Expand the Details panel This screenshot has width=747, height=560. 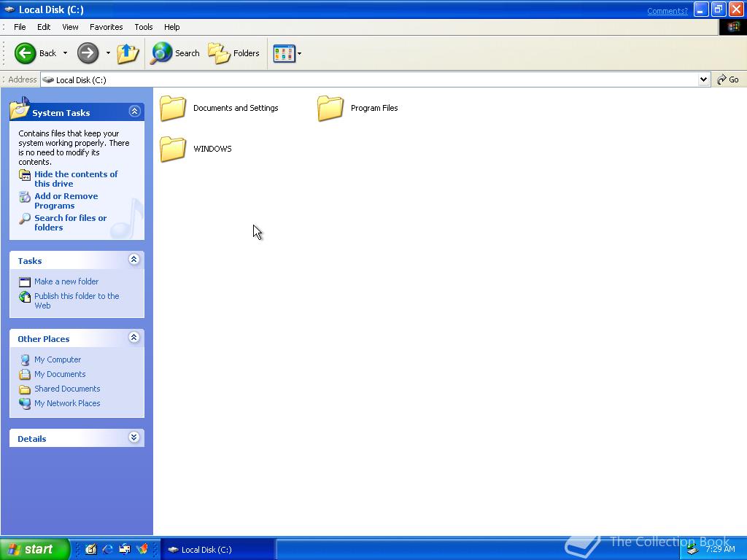(x=134, y=437)
